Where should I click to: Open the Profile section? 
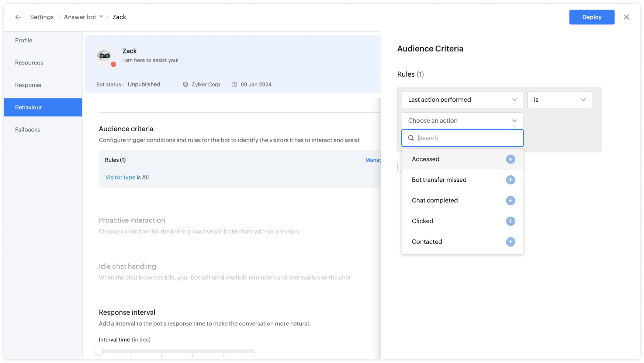coord(24,41)
